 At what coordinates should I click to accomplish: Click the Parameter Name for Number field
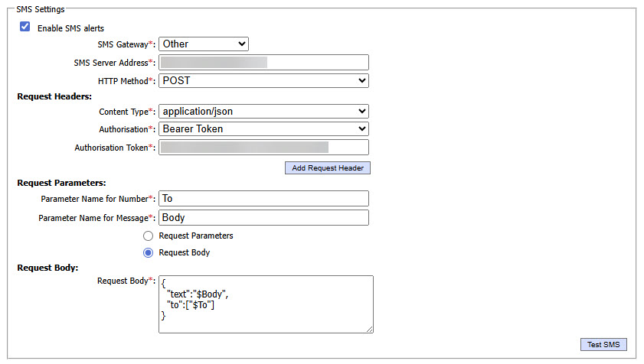point(263,199)
